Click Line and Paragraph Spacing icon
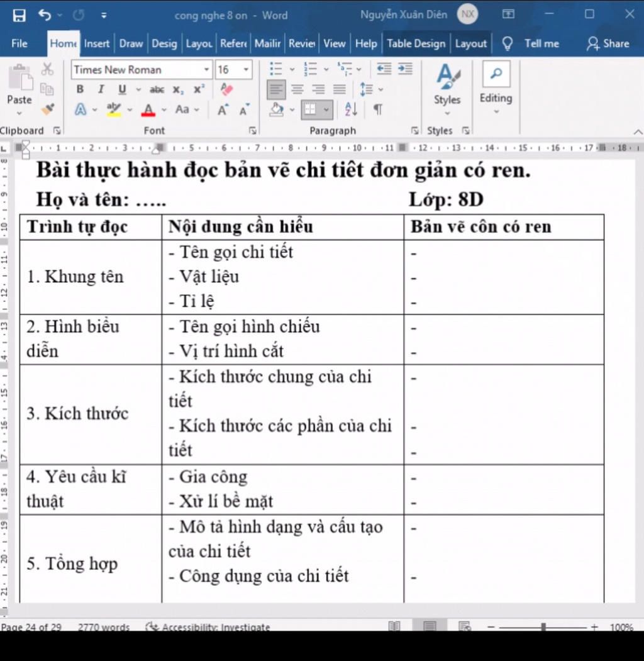The image size is (644, 661). (x=366, y=89)
